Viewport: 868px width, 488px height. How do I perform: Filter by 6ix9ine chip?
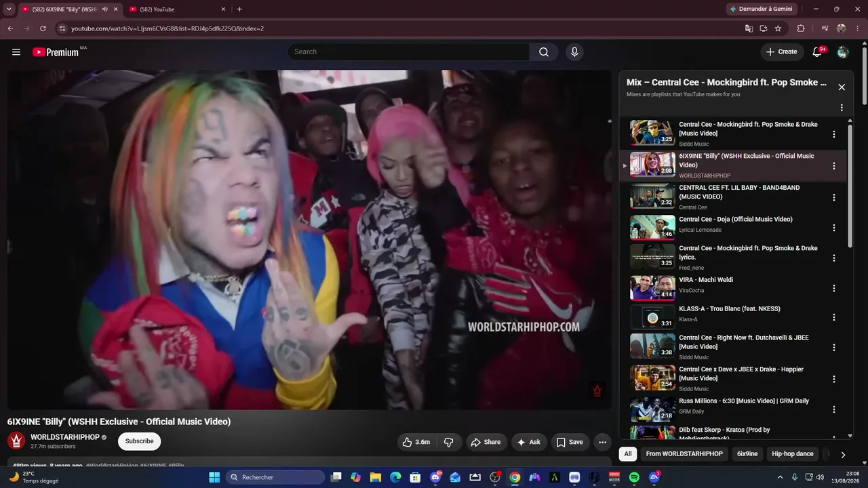click(x=747, y=454)
